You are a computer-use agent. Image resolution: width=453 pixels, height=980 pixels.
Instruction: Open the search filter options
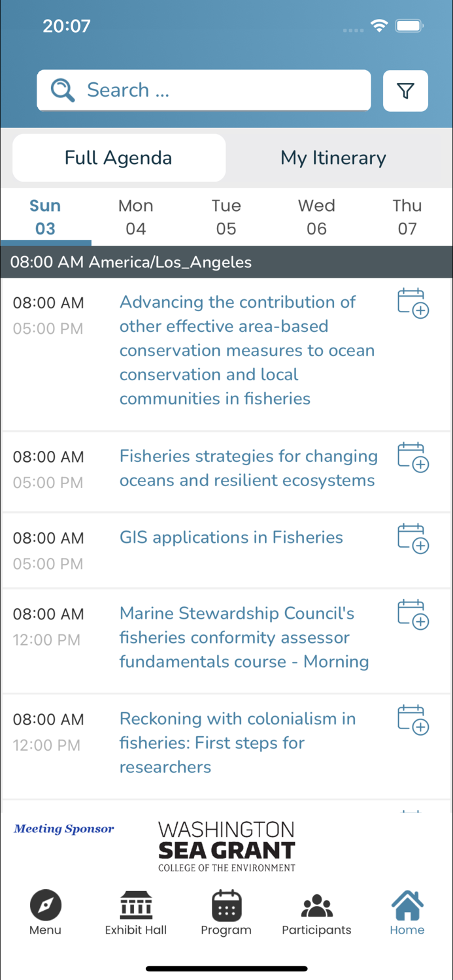[405, 91]
